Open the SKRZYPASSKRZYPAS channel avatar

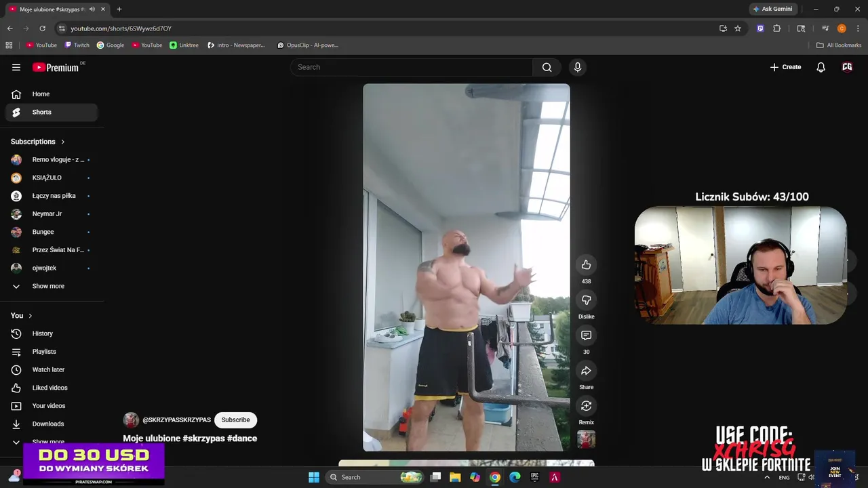point(131,420)
